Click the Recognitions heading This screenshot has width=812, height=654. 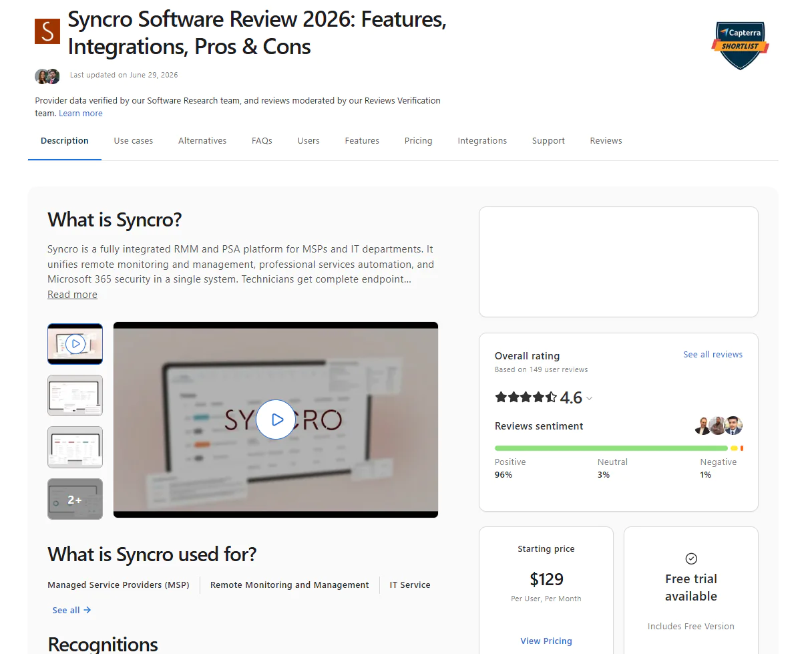(x=103, y=644)
